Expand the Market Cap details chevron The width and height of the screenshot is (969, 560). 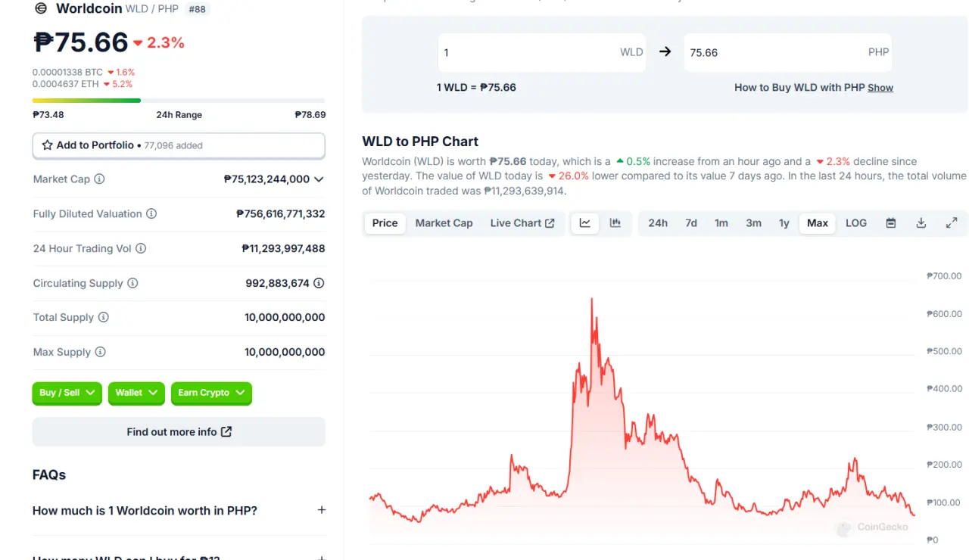pos(319,179)
